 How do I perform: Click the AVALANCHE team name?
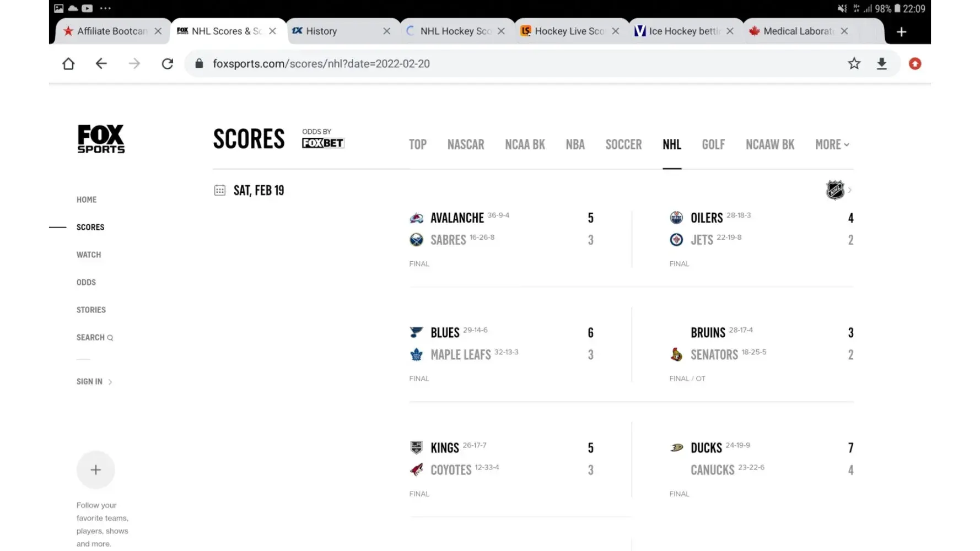coord(457,218)
